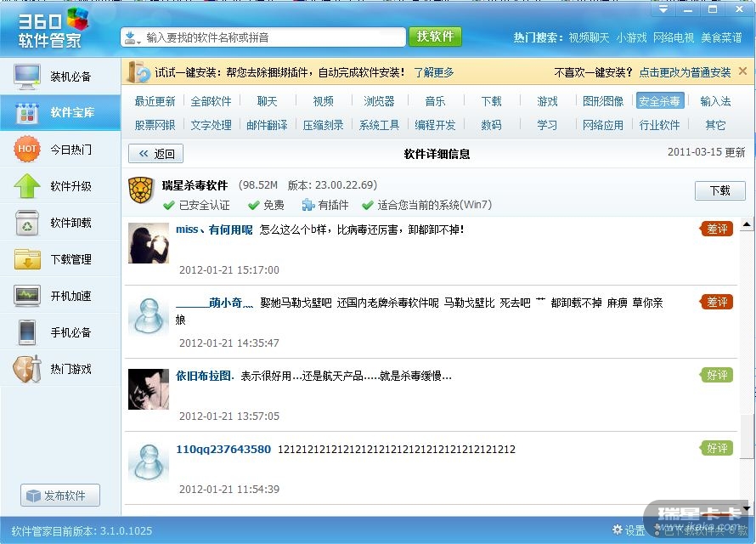Select the 安全杀毒 category tab
Screen dimensions: 756x544
click(x=659, y=101)
